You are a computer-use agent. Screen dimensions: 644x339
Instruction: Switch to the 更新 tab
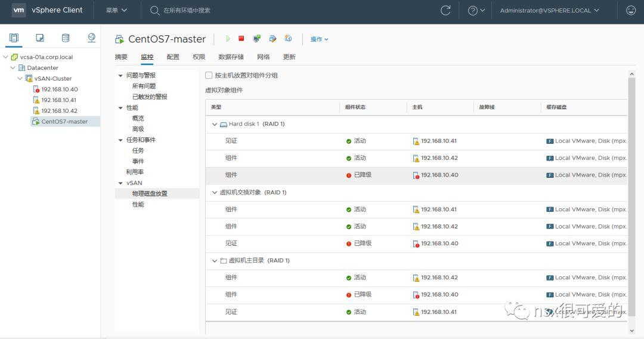(289, 57)
